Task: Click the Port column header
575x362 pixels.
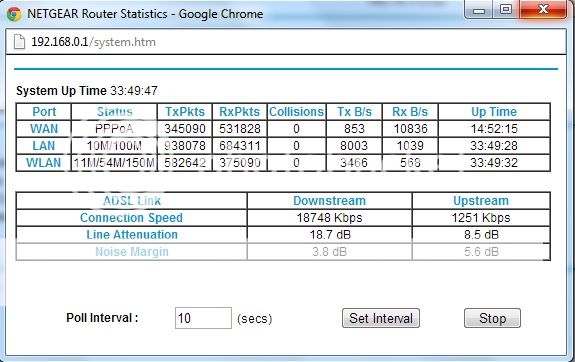Action: point(44,111)
